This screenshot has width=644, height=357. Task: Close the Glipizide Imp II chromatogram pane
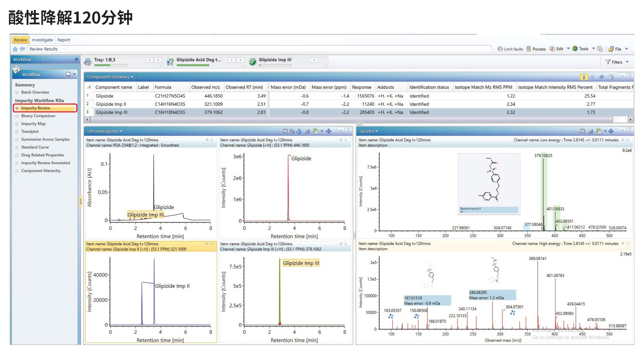tap(212, 244)
